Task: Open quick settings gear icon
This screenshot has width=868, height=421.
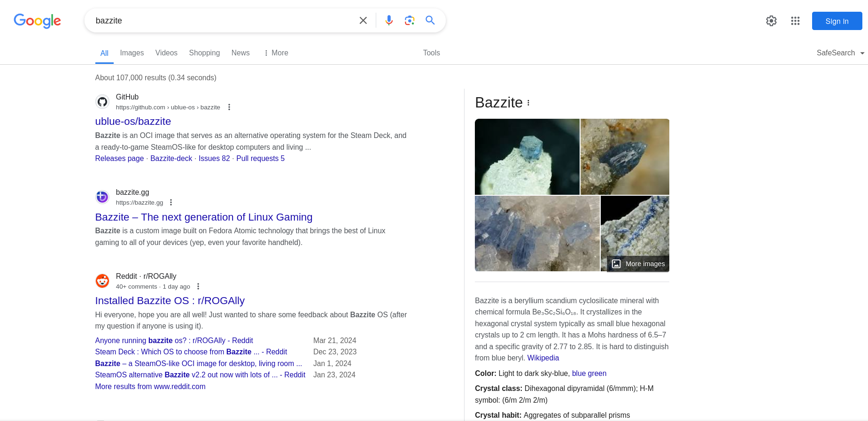Action: point(771,21)
